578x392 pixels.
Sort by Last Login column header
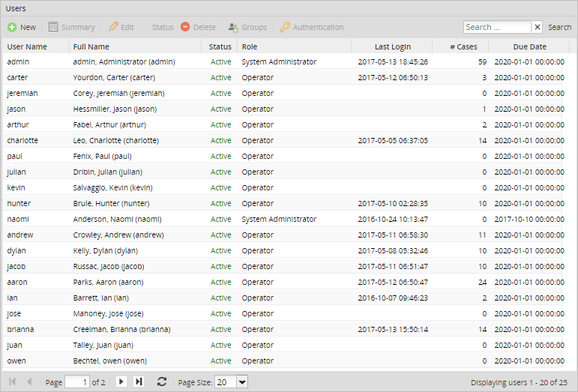[392, 46]
